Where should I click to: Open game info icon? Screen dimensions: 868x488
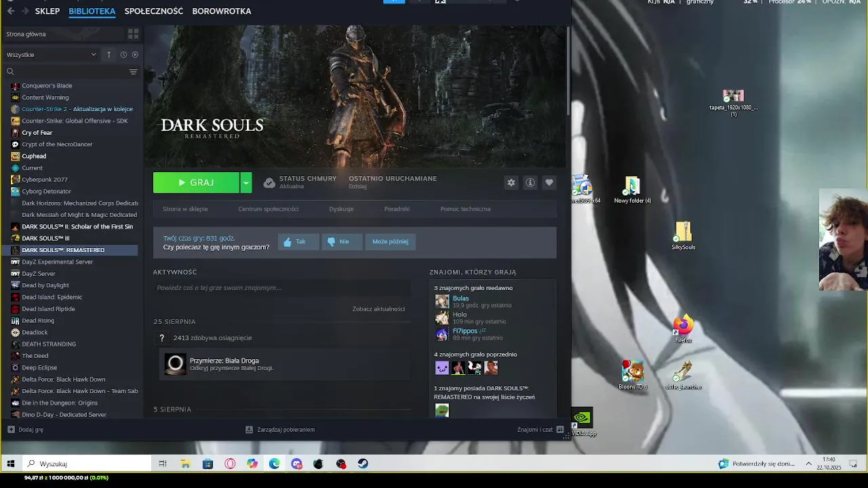(530, 182)
